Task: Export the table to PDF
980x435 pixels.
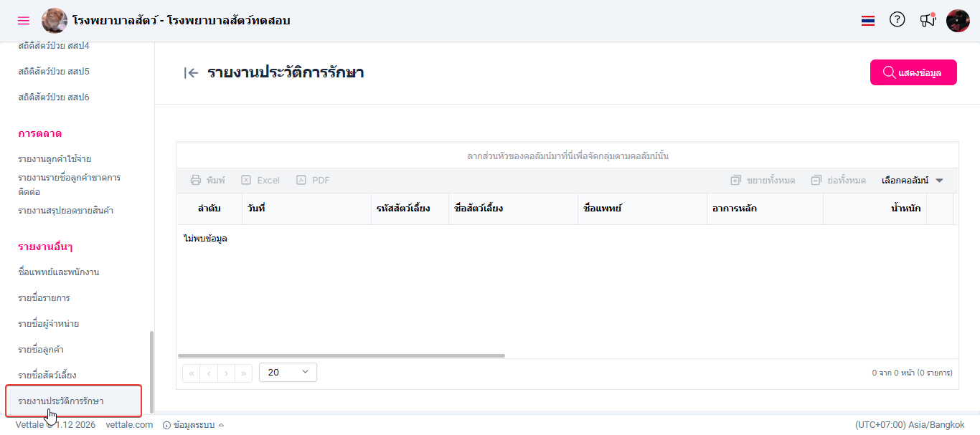Action: tap(313, 181)
